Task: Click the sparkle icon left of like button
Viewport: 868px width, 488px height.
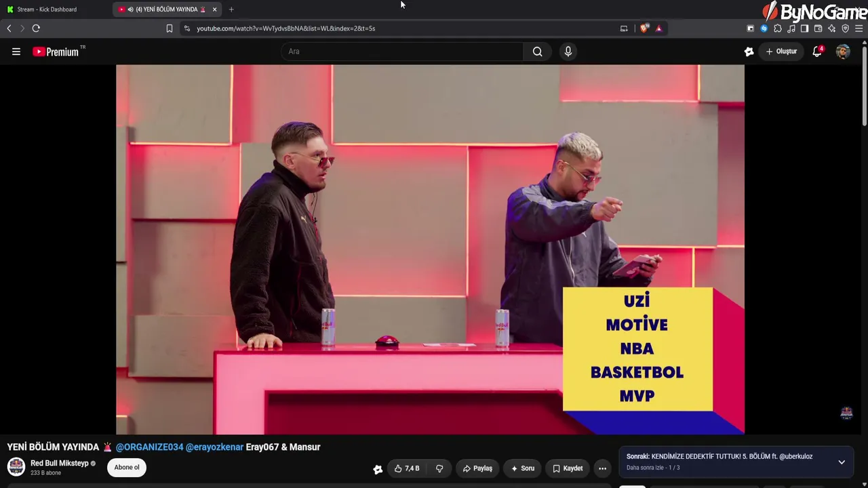Action: point(378,469)
